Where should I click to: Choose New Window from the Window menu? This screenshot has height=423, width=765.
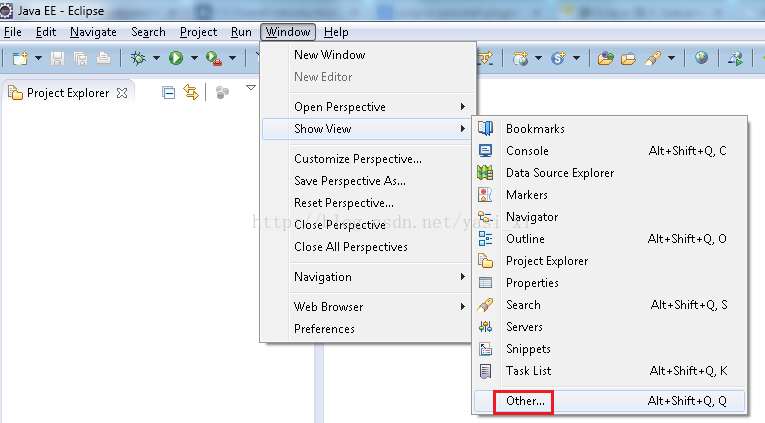point(368,55)
